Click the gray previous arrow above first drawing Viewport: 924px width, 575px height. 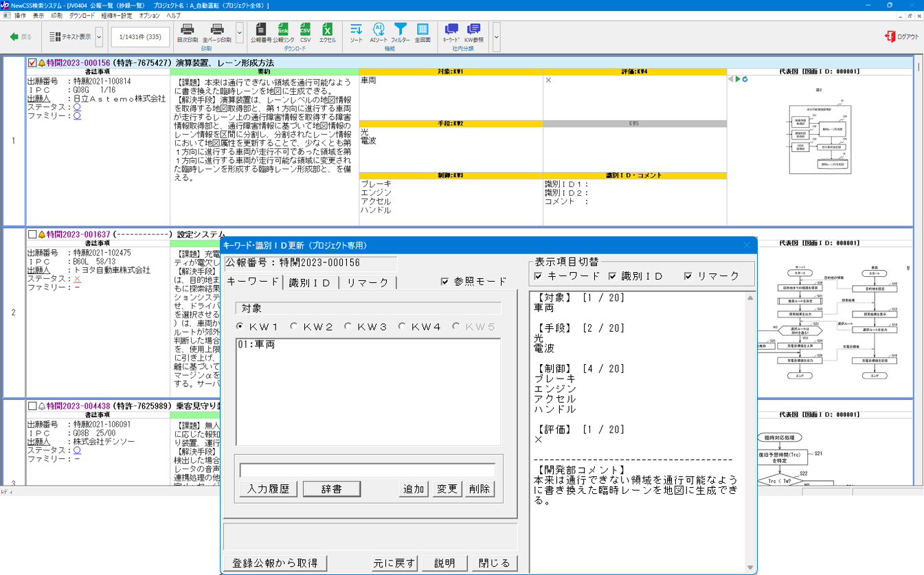point(731,79)
